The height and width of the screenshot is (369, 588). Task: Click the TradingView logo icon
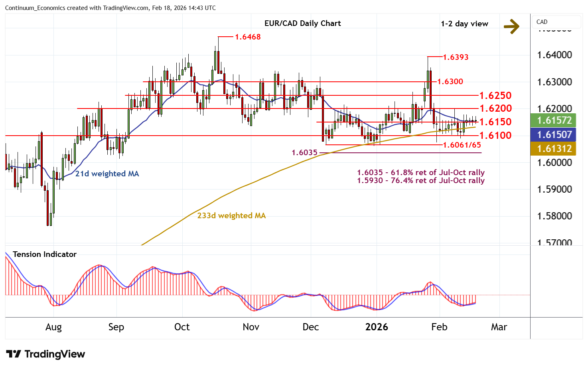14,354
